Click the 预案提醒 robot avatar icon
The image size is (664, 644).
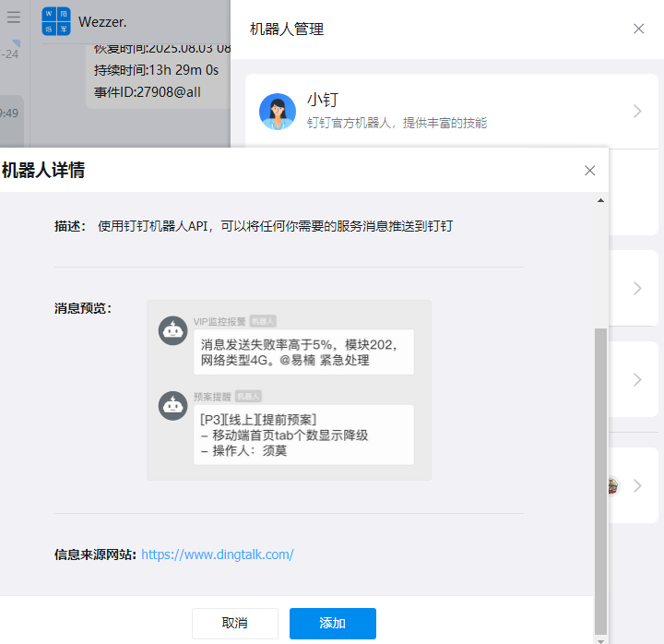point(172,405)
